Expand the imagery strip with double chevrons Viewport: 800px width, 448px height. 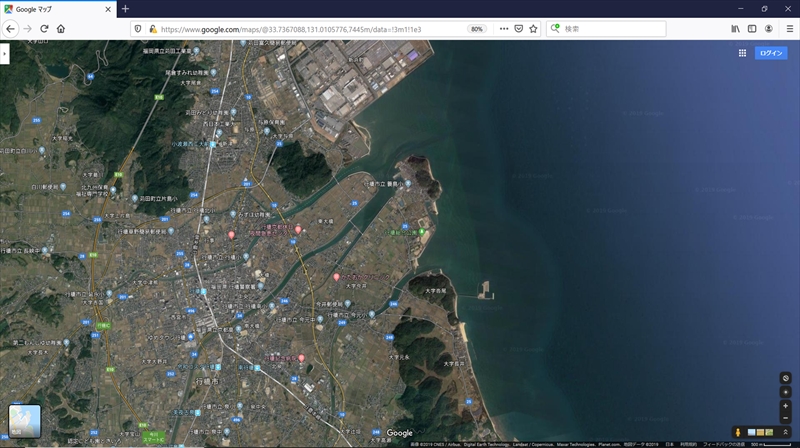[x=786, y=432]
